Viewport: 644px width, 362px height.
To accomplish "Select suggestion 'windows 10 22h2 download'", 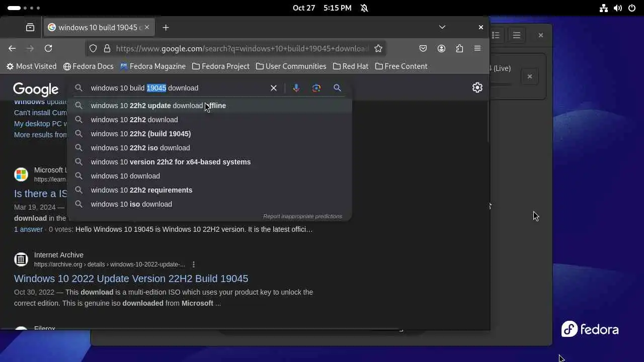I will pos(209,120).
